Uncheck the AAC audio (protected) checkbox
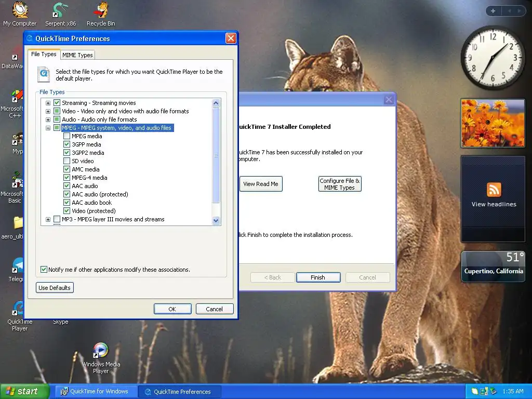The height and width of the screenshot is (399, 532). click(x=67, y=194)
